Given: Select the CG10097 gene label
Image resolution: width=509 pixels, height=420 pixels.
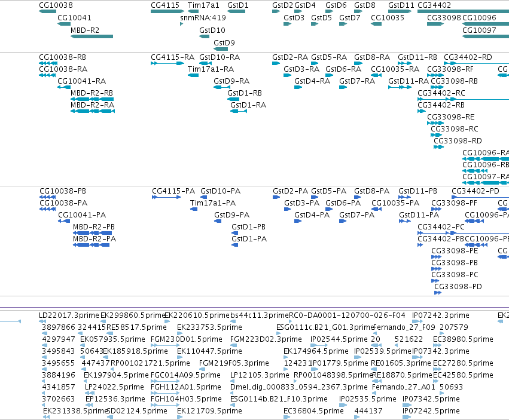Looking at the screenshot, I should pos(479,30).
